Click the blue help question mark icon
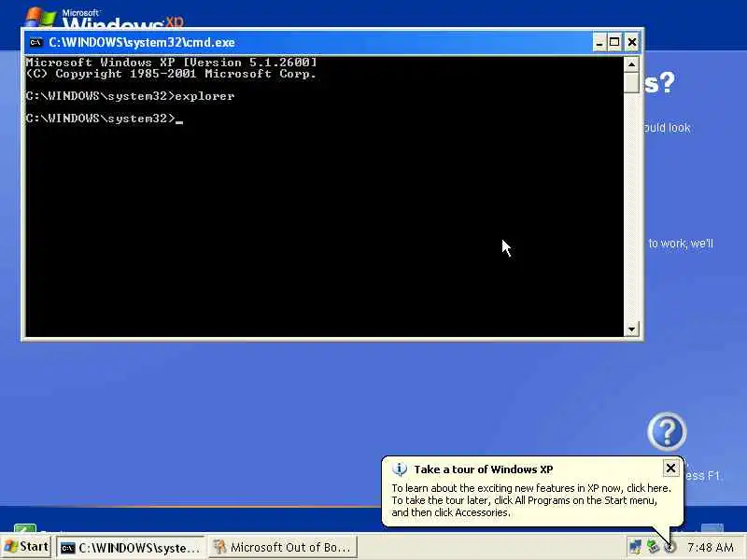747x560 pixels. point(667,431)
